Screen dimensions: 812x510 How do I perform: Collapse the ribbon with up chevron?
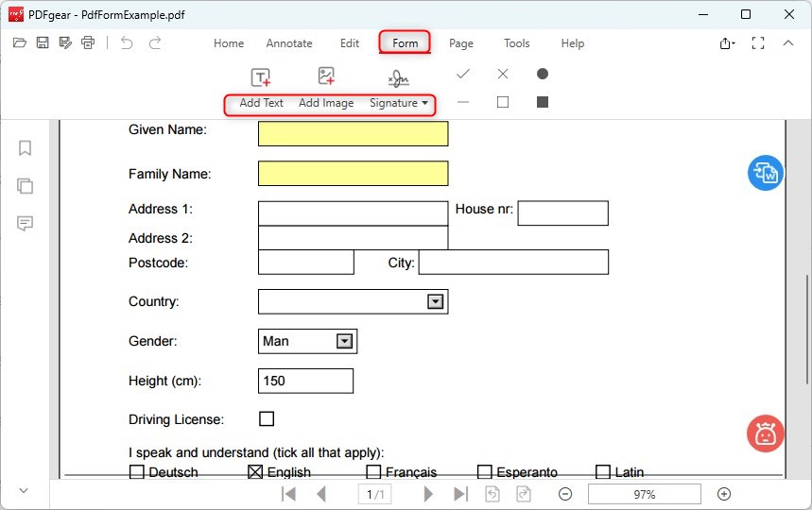coord(788,42)
